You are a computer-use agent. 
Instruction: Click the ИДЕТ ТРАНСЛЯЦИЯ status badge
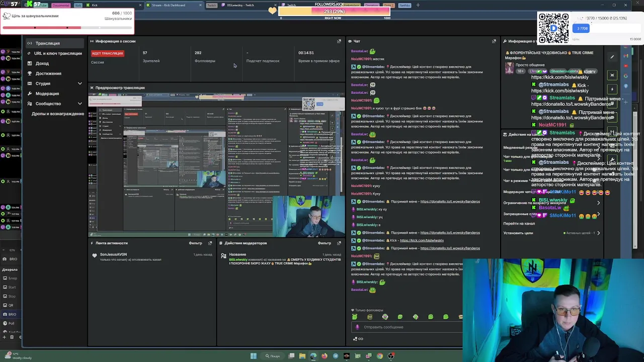pyautogui.click(x=107, y=53)
